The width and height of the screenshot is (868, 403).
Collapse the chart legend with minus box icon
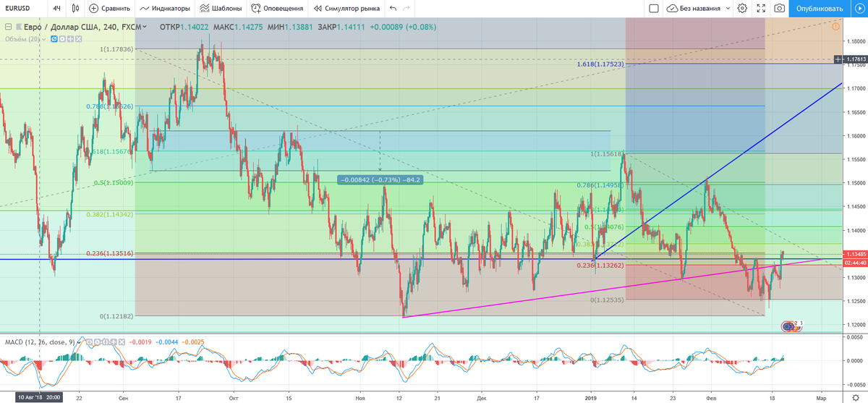click(8, 27)
